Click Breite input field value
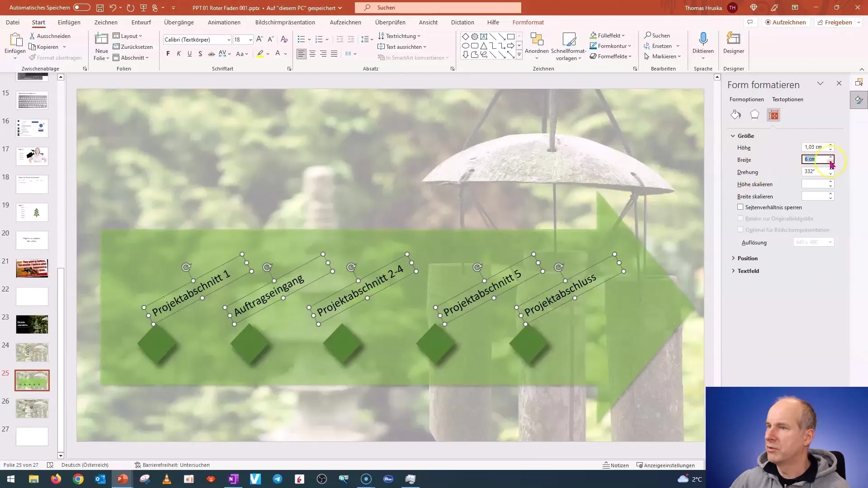The image size is (868, 488). click(x=814, y=159)
